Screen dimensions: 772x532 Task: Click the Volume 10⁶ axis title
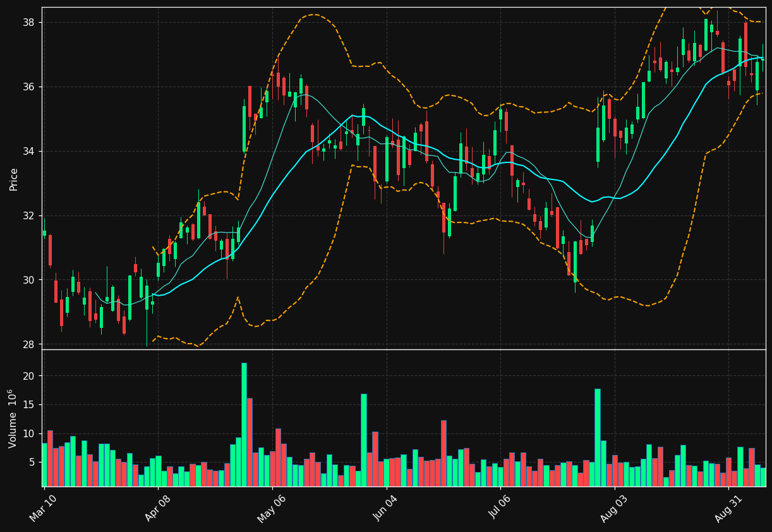(13, 418)
